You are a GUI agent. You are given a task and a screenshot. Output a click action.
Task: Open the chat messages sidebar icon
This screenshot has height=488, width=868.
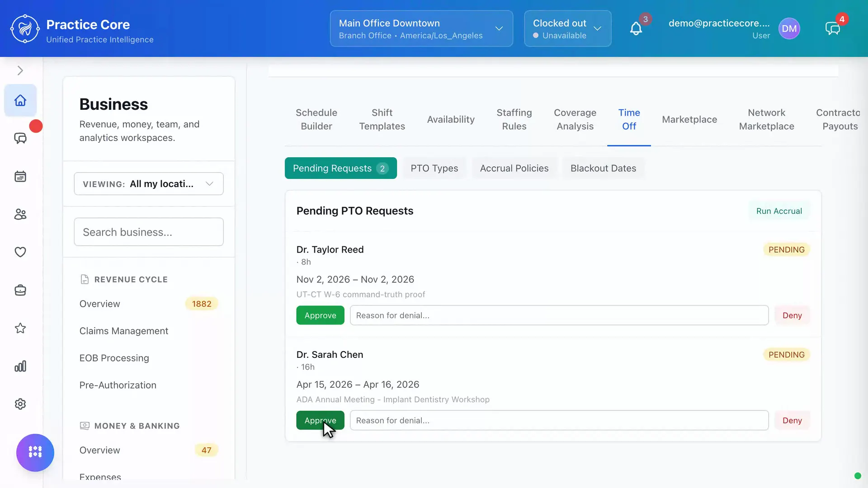pos(20,138)
